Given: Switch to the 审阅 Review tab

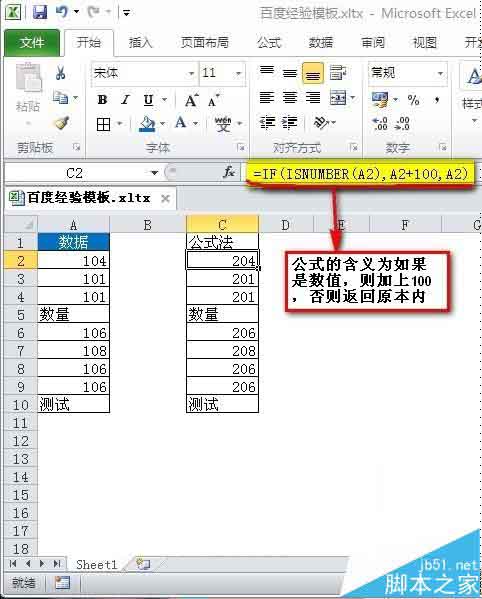Looking at the screenshot, I should (x=373, y=42).
